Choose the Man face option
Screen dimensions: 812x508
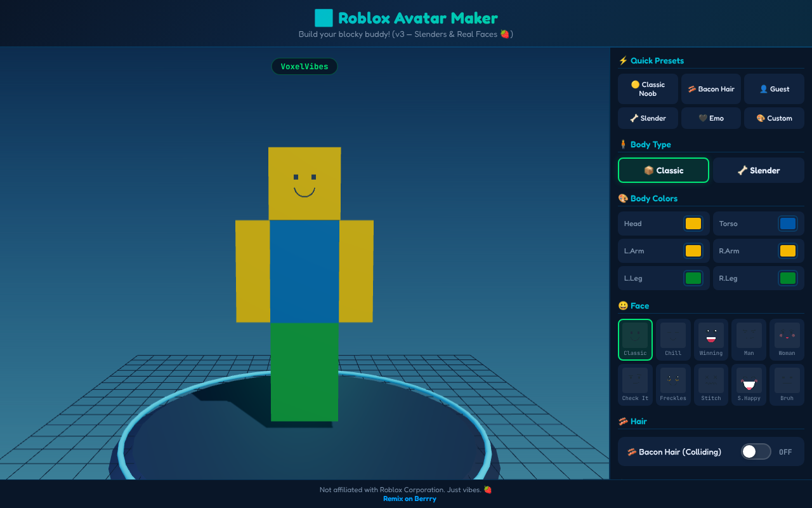coord(749,339)
